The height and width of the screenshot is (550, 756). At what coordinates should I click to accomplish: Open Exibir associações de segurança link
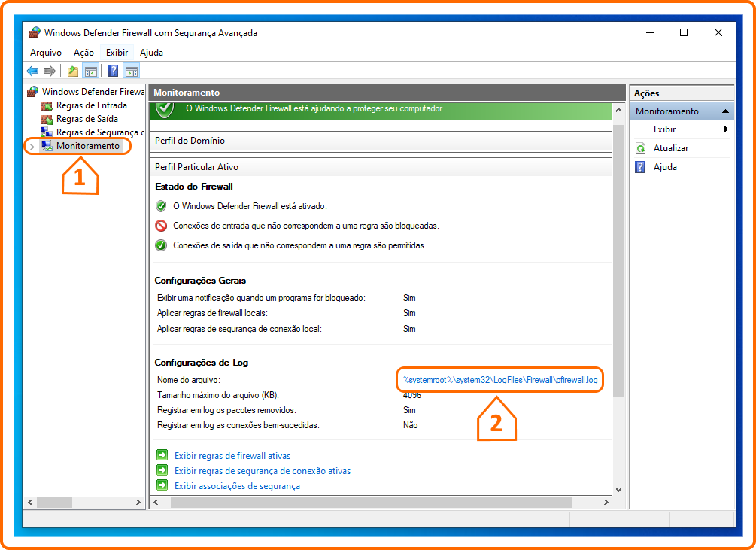click(237, 486)
